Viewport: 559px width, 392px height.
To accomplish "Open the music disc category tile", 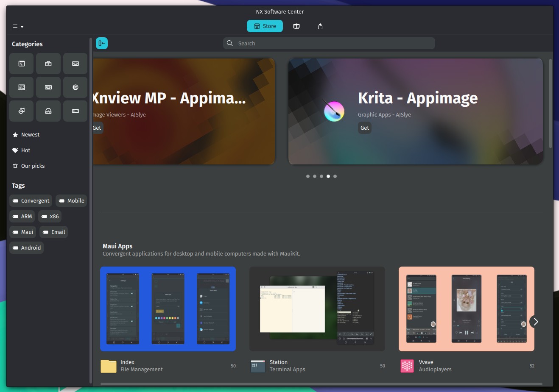I will (x=75, y=87).
